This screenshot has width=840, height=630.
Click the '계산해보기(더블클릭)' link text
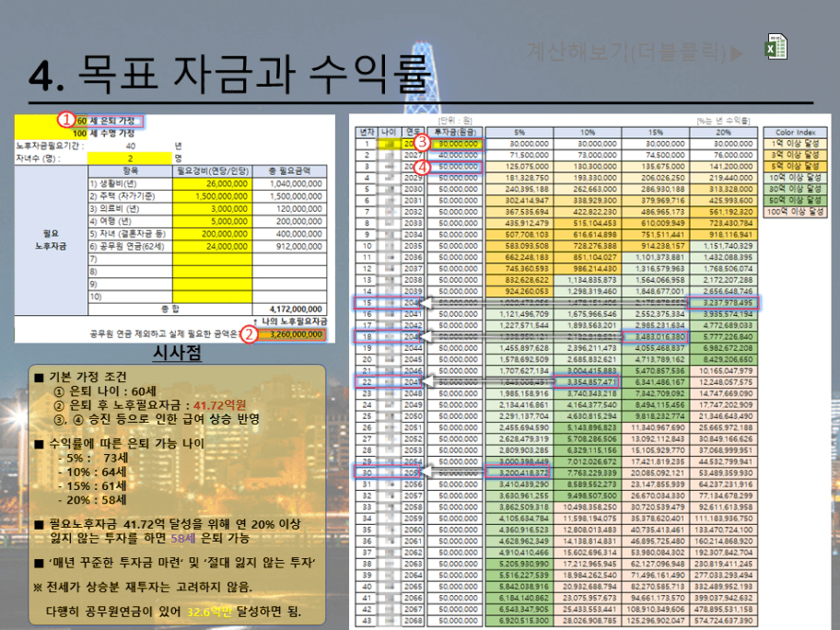[635, 51]
